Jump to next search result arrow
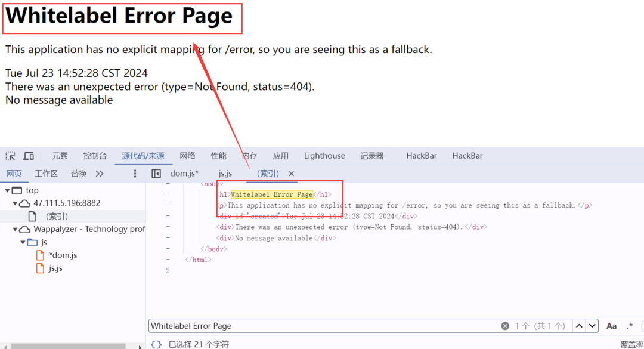Viewport: 644px width, 349px height. point(592,326)
